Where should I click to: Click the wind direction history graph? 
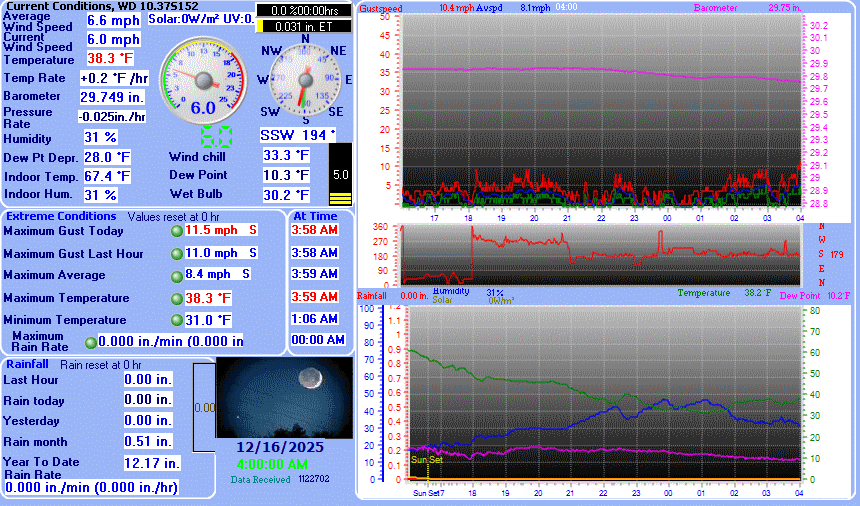click(x=600, y=255)
